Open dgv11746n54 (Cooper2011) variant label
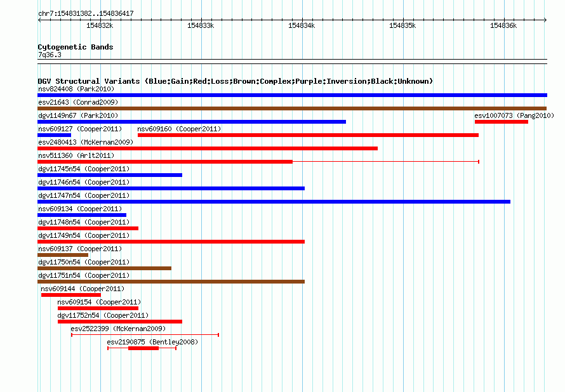The height and width of the screenshot is (392, 565). (x=84, y=182)
